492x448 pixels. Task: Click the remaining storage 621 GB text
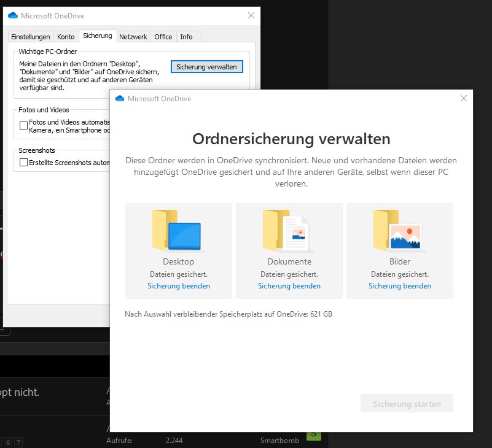[x=228, y=314]
